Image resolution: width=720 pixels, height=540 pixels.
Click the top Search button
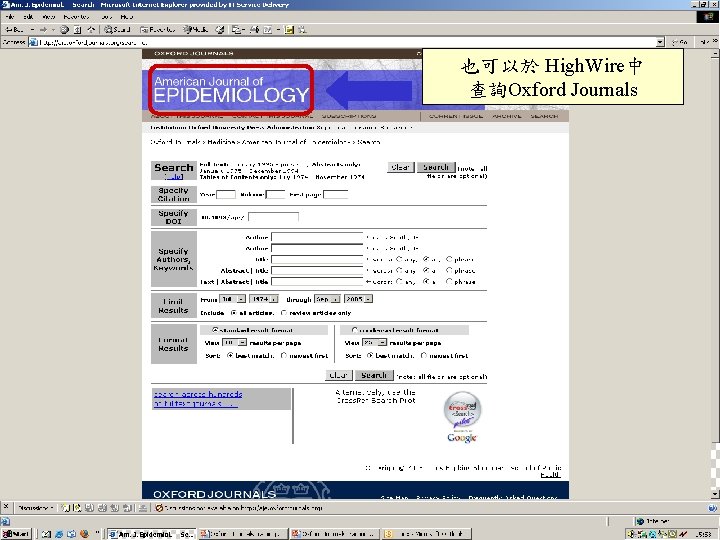tap(436, 168)
